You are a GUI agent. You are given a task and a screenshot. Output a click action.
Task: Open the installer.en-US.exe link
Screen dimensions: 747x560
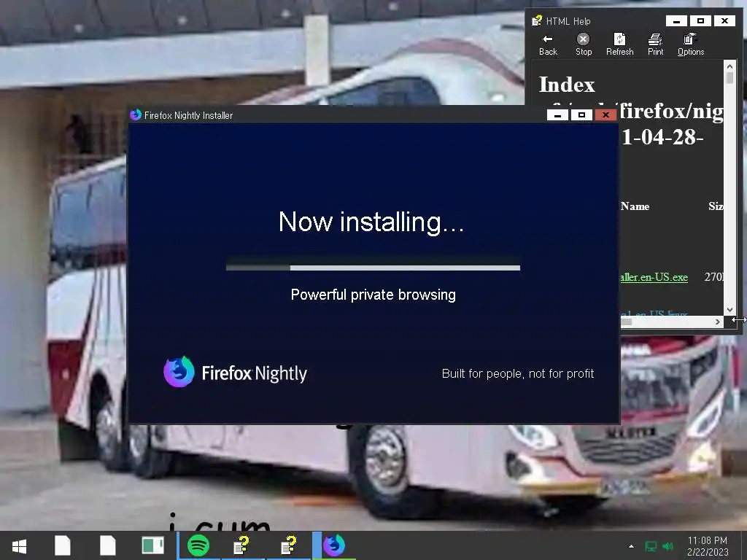tap(654, 277)
